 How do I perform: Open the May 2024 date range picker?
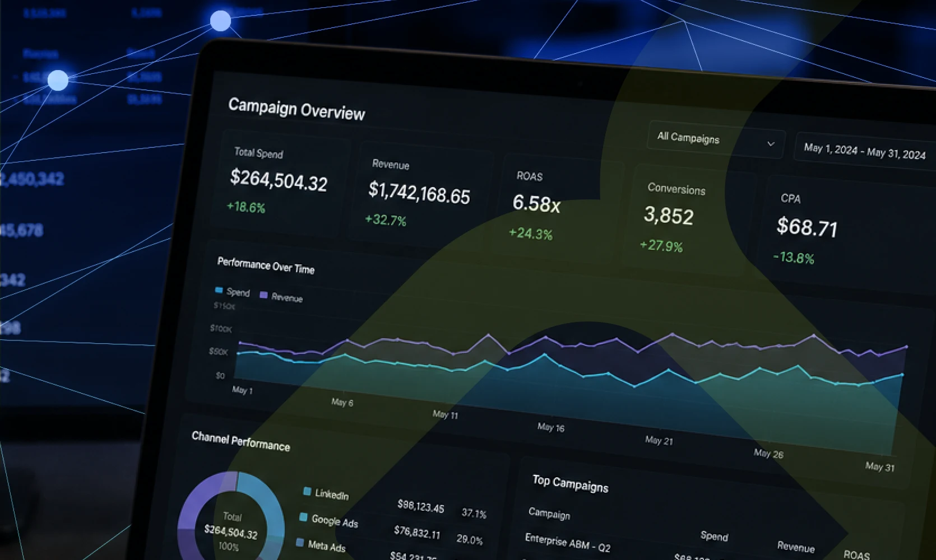[x=865, y=151]
